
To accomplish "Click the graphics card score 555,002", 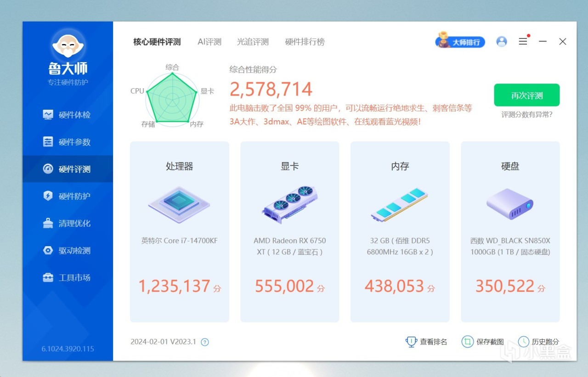I will [284, 286].
